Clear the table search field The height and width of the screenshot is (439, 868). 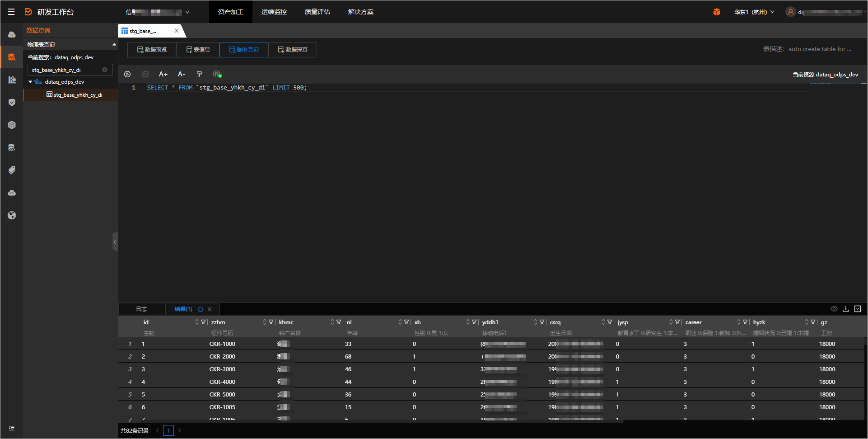point(105,70)
